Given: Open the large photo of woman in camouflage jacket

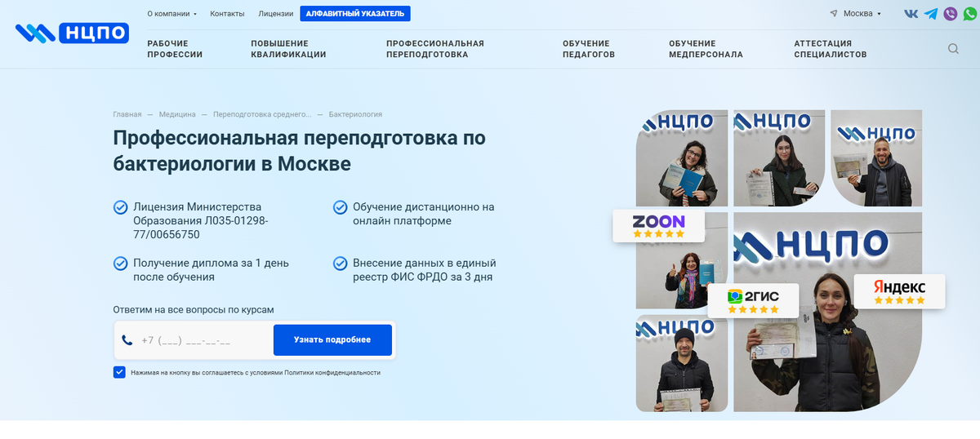Looking at the screenshot, I should click(827, 312).
